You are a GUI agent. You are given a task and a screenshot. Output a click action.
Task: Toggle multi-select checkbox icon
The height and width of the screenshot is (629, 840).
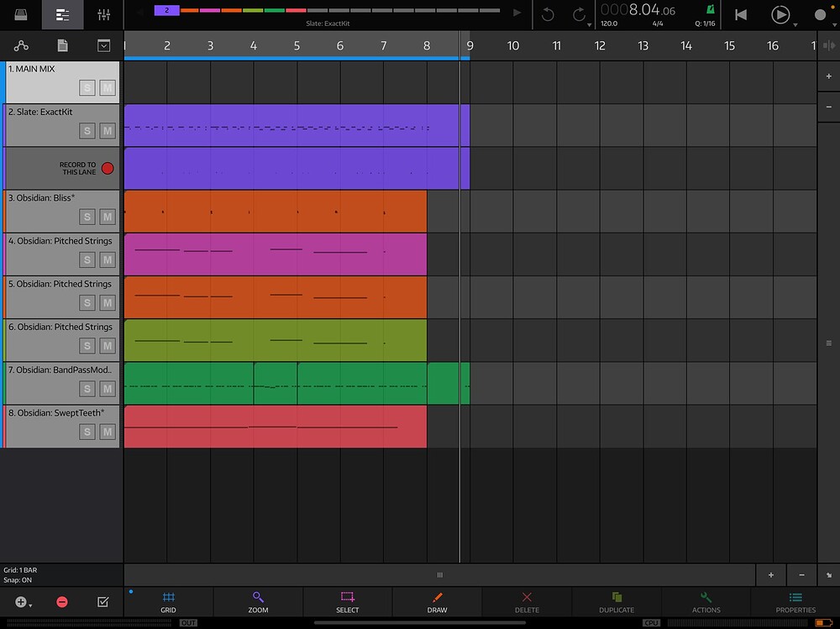click(102, 602)
